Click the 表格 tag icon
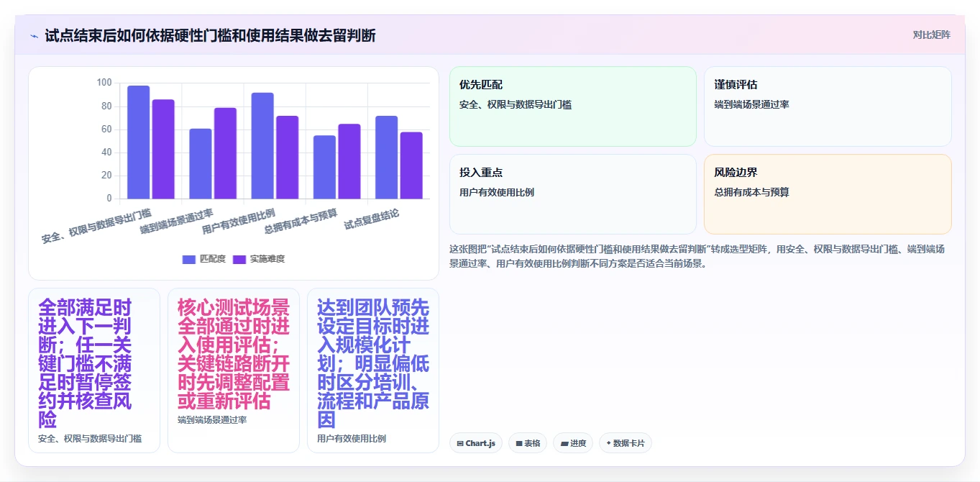 [518, 444]
